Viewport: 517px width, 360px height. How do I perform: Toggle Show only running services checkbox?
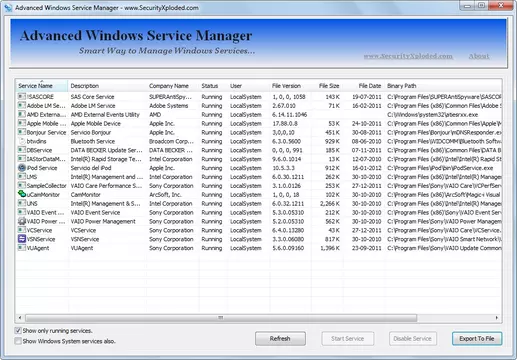[x=18, y=330]
